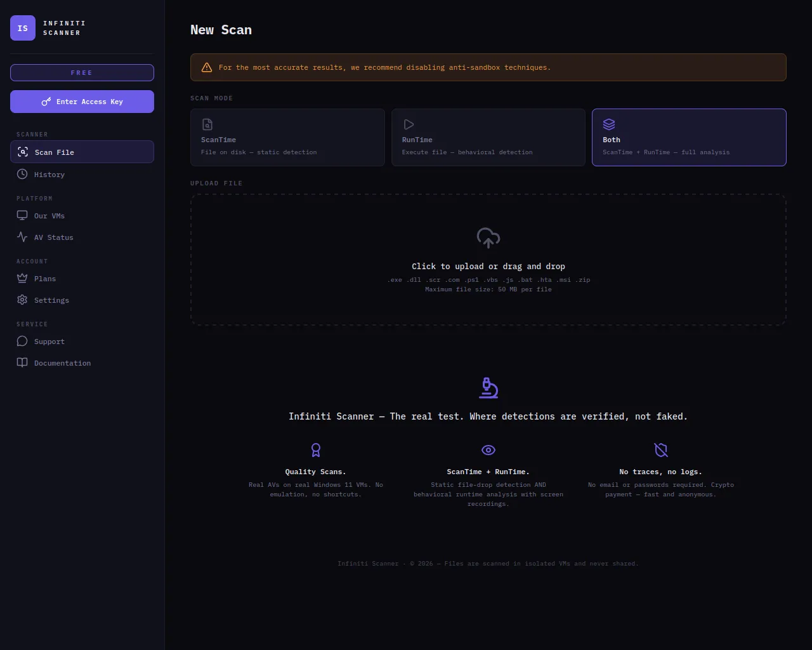
Task: Click the FREE plan badge
Action: click(x=82, y=73)
